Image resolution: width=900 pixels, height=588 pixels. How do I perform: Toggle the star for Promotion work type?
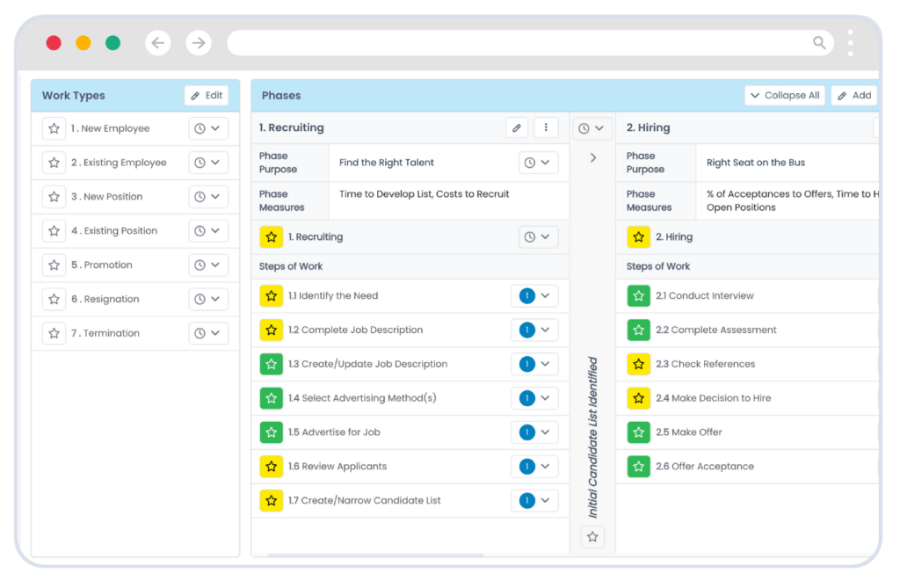(54, 265)
